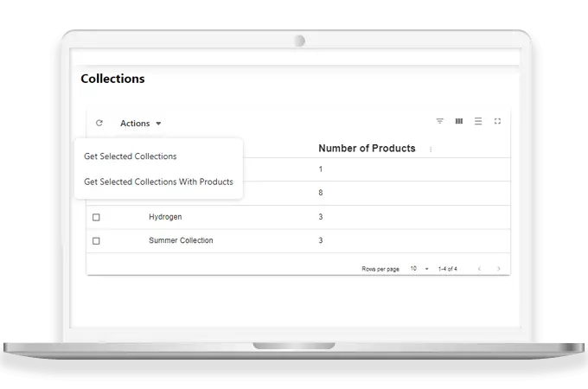
Task: Open the Actions dropdown
Action: [x=140, y=124]
